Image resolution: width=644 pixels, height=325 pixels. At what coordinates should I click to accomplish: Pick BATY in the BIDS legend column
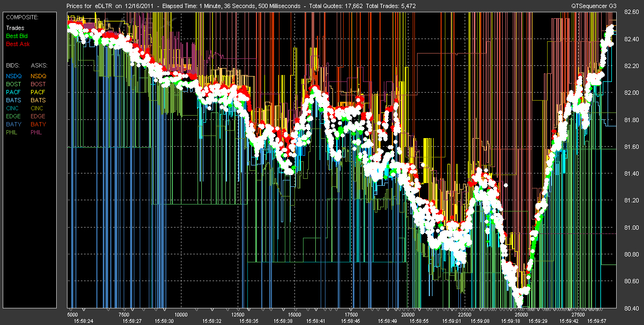click(13, 124)
